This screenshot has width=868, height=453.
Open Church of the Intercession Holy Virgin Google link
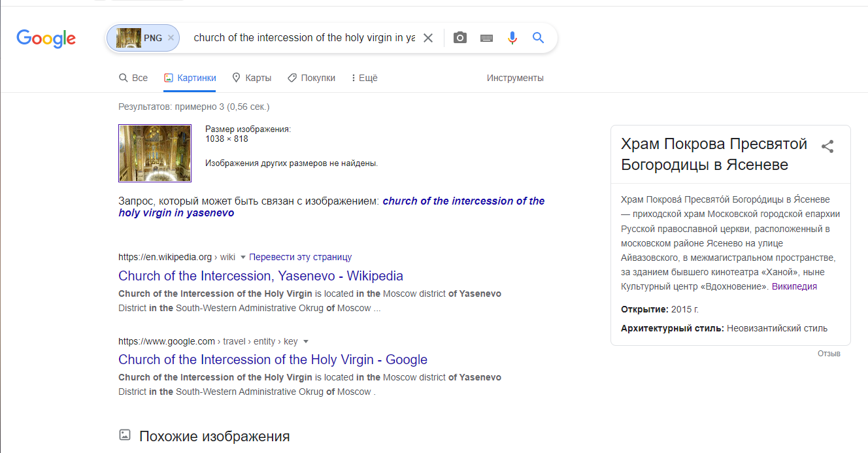click(x=273, y=360)
